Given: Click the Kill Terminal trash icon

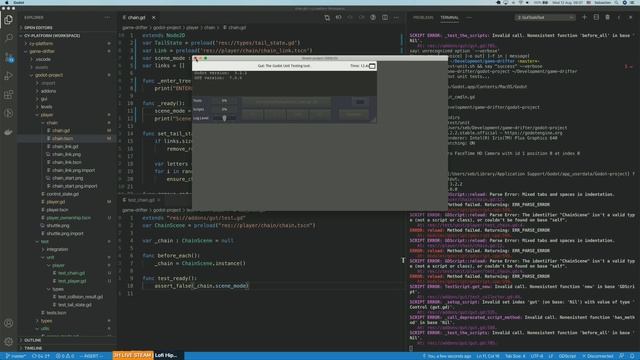Looking at the screenshot, I should click(x=607, y=18).
